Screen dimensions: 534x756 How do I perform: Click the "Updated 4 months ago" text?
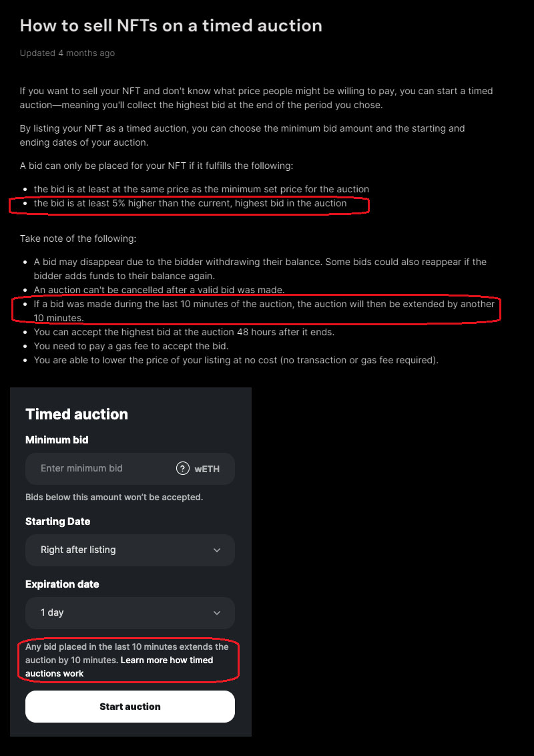coord(67,53)
